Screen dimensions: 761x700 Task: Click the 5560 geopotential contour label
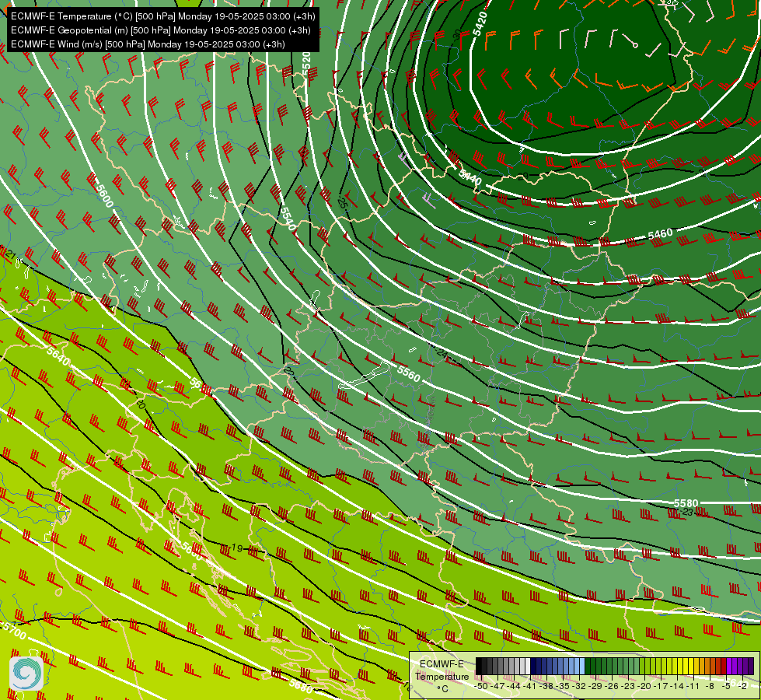click(x=409, y=373)
